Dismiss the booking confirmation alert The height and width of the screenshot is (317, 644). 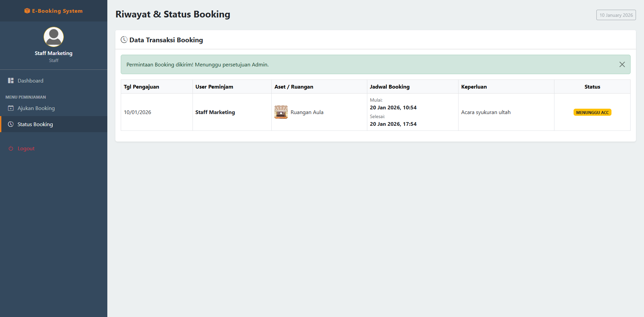point(622,64)
